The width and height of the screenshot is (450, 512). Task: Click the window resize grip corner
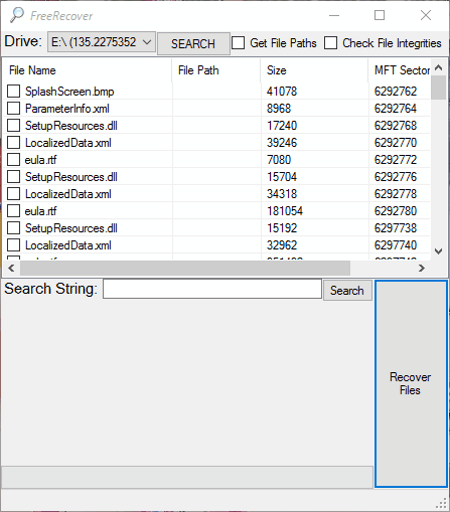coord(441,503)
